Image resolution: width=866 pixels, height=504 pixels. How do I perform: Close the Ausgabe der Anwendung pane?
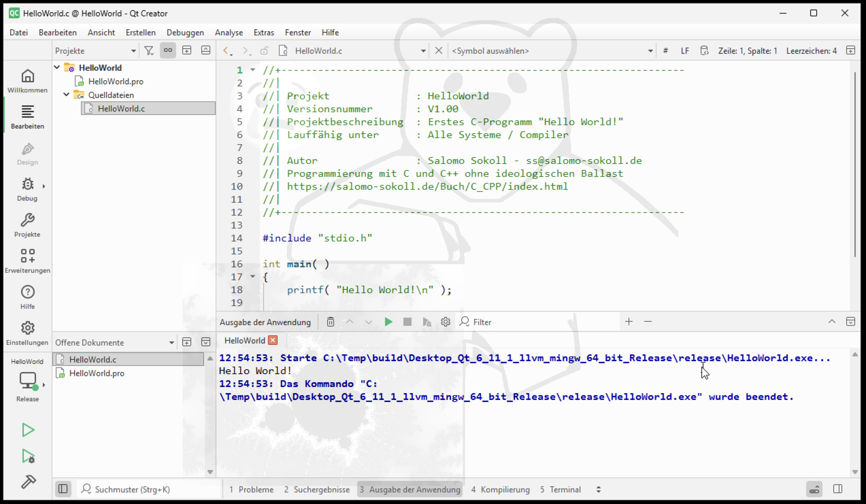[x=851, y=321]
